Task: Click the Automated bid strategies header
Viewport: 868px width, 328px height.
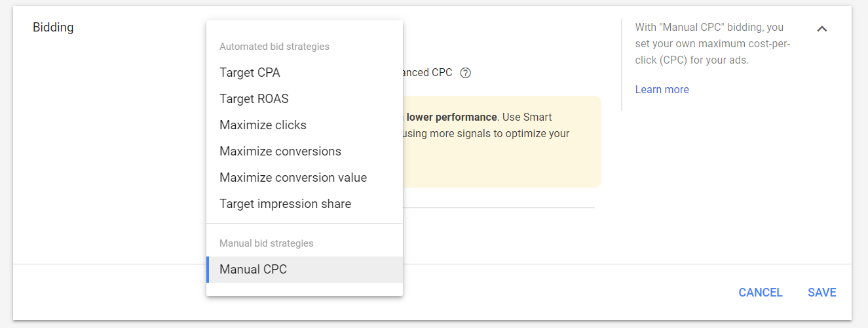Action: (x=274, y=47)
